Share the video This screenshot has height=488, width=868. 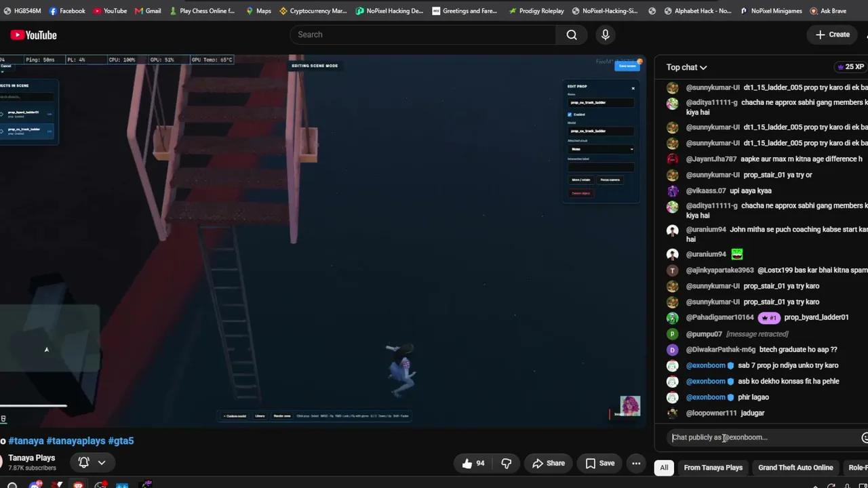[548, 464]
